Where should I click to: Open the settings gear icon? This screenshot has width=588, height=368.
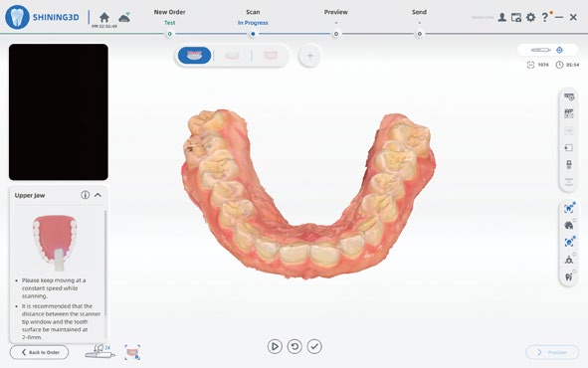click(x=530, y=17)
